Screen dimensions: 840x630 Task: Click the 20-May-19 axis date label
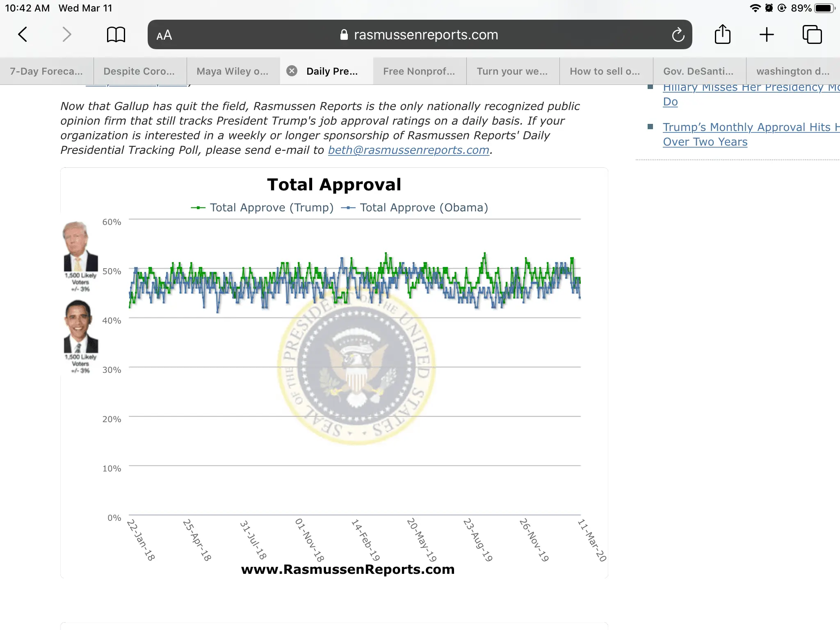tap(422, 540)
